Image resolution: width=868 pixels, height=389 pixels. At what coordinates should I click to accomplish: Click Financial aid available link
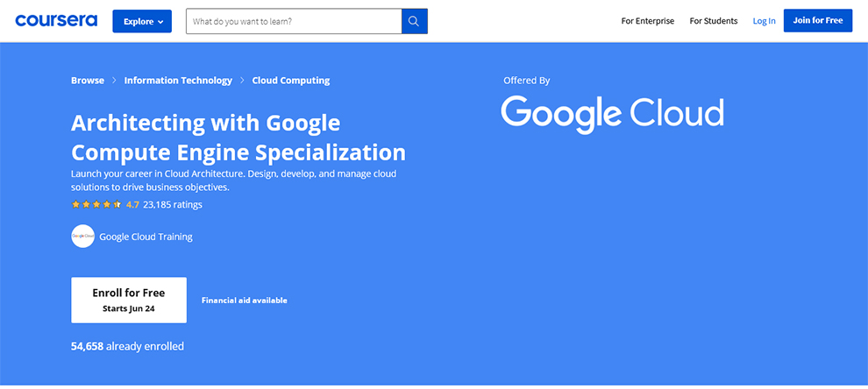[x=244, y=301]
